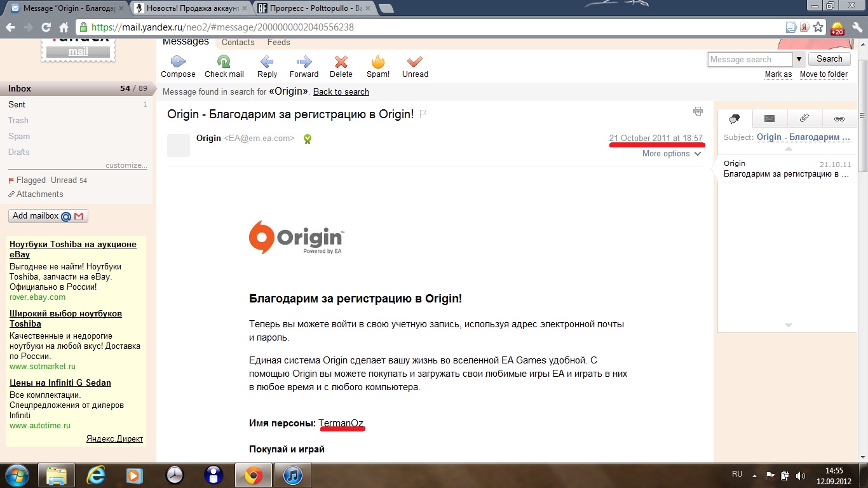
Task: Mark message as Spam with flame icon
Action: pos(378,62)
